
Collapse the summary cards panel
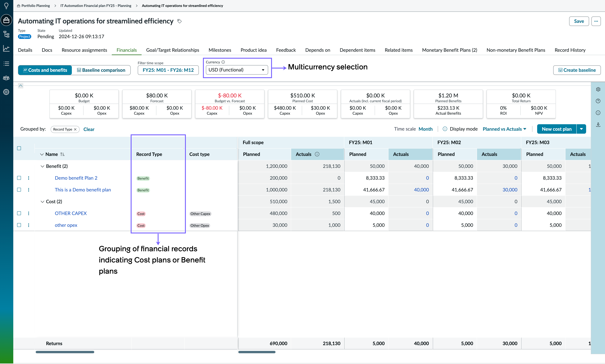pyautogui.click(x=21, y=86)
